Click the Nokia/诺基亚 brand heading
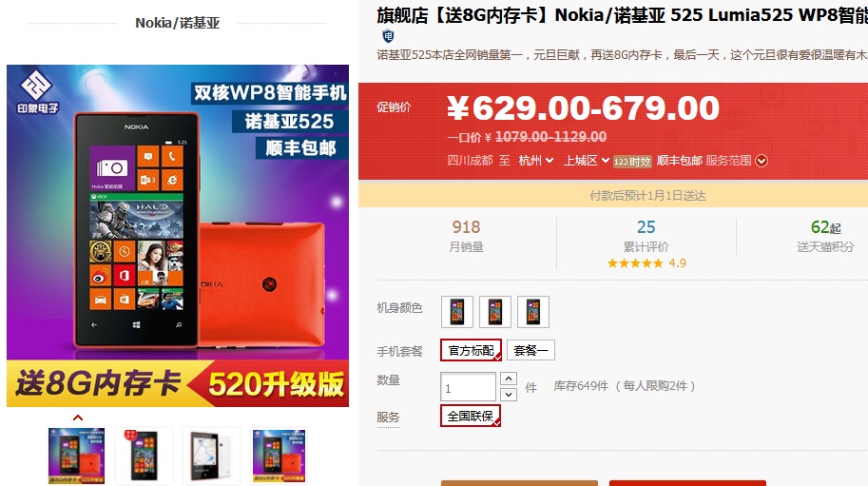This screenshot has height=486, width=868. pos(178,23)
